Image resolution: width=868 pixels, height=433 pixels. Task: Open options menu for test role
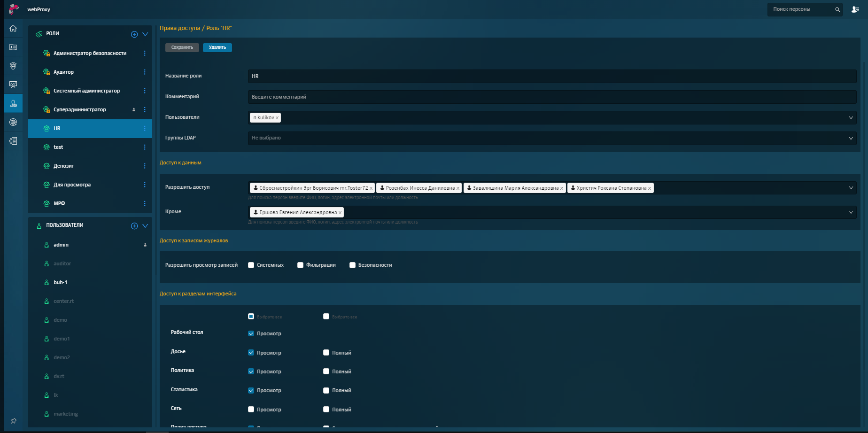coord(145,147)
